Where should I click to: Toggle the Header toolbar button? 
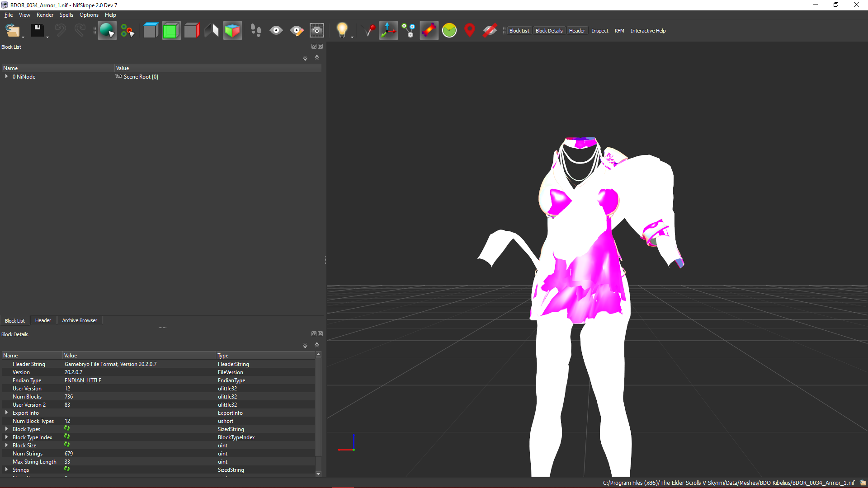[x=577, y=31]
